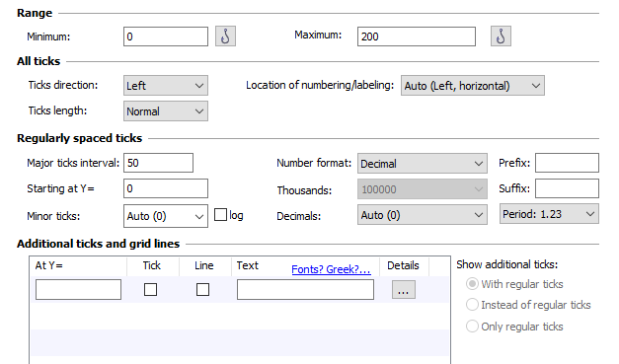
Task: Click the At Y= input box
Action: click(x=78, y=289)
